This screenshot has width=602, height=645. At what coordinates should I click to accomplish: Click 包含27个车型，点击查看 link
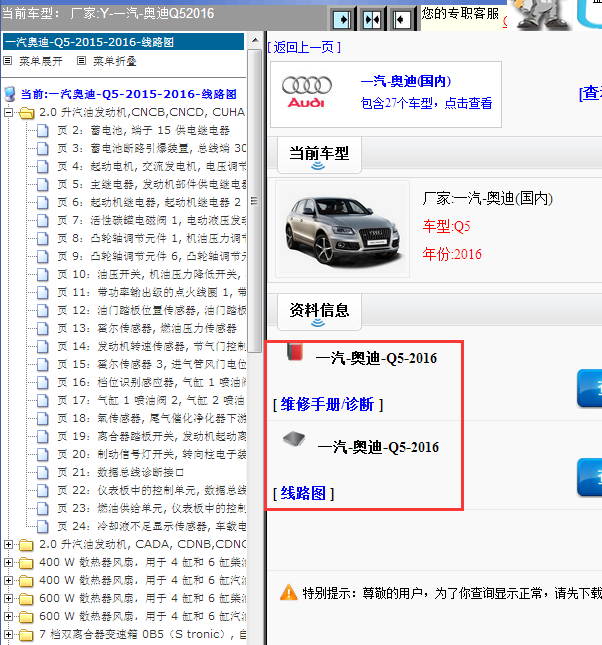[426, 103]
